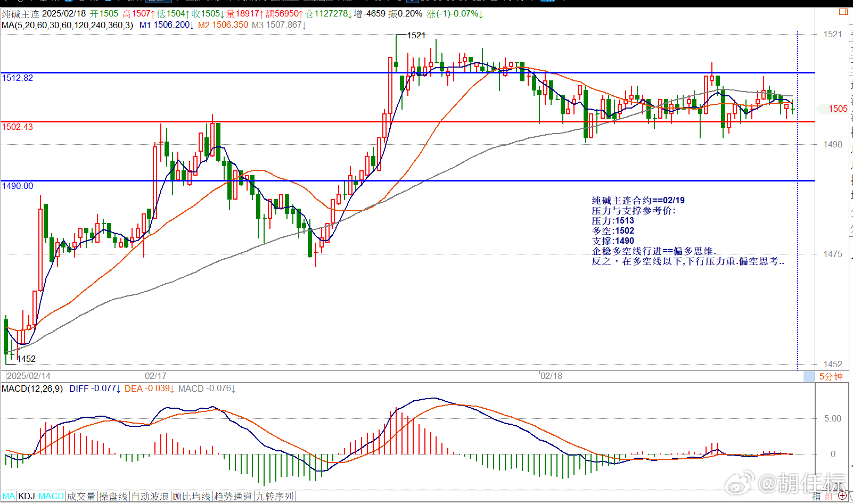Click the 额56950 turnover value

[x=284, y=14]
